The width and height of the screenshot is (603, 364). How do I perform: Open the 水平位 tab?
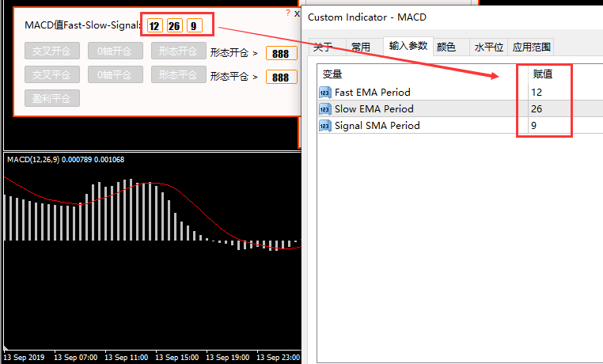click(x=488, y=47)
